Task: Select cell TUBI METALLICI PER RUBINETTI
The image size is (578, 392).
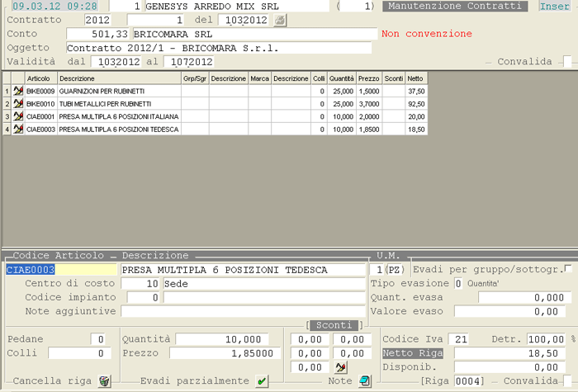Action: pyautogui.click(x=119, y=104)
